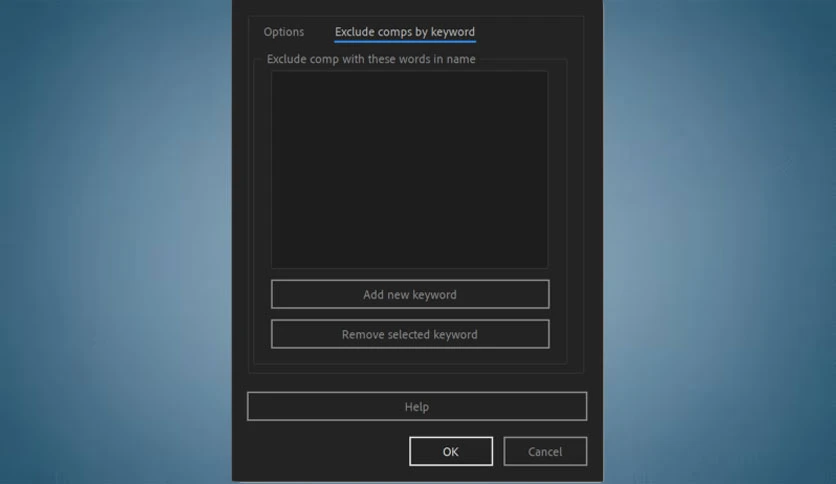Open the Help button
The image size is (836, 484).
point(417,407)
